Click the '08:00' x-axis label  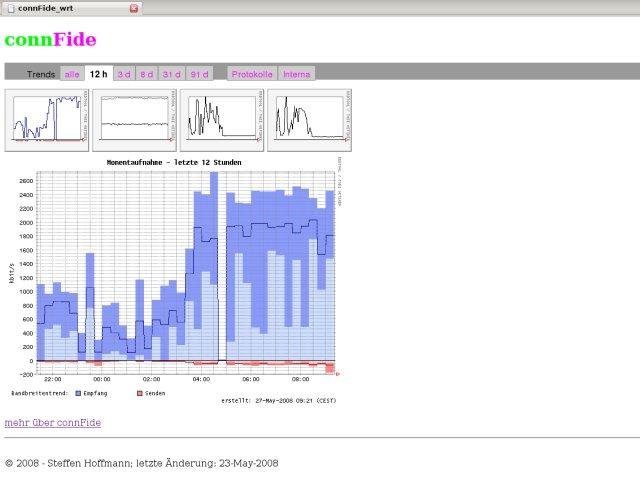tap(300, 379)
